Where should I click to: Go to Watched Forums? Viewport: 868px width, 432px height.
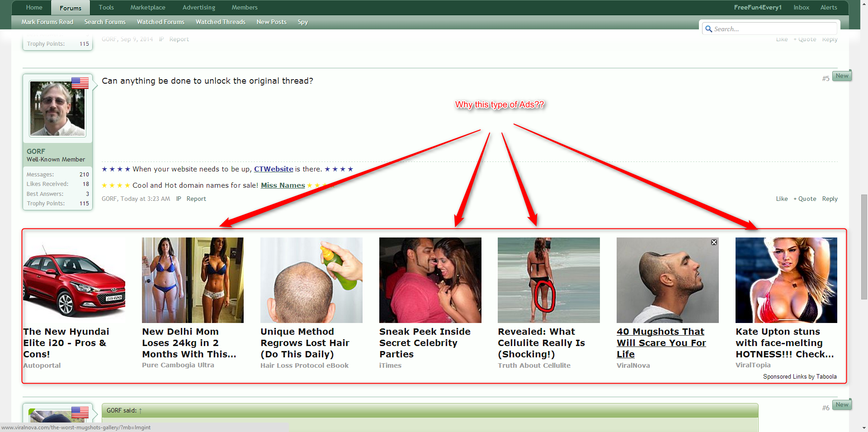(160, 22)
